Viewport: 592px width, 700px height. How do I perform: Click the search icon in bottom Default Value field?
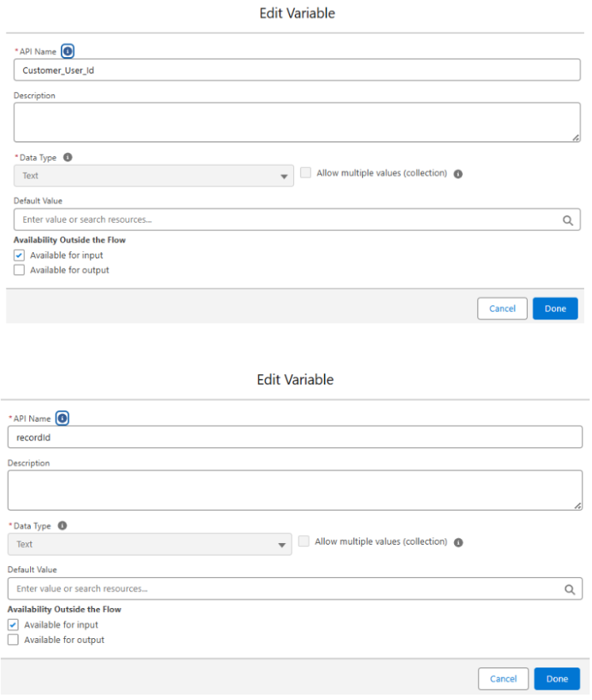569,589
